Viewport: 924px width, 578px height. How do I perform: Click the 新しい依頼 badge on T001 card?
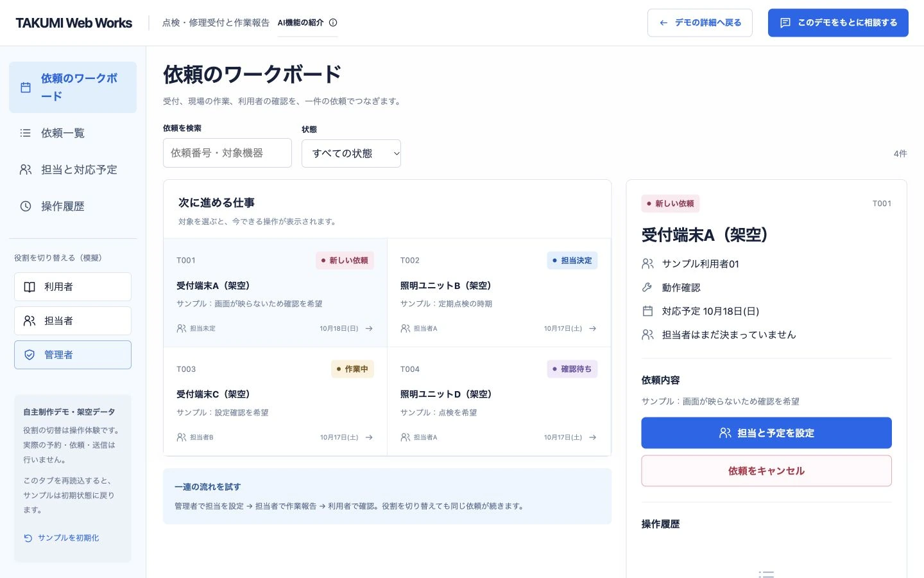(345, 260)
